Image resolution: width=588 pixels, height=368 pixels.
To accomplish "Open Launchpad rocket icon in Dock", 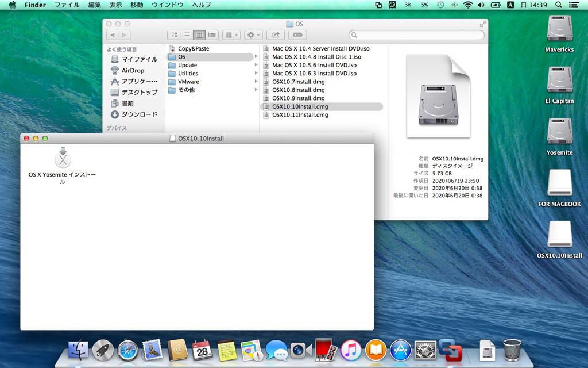I will (x=103, y=350).
